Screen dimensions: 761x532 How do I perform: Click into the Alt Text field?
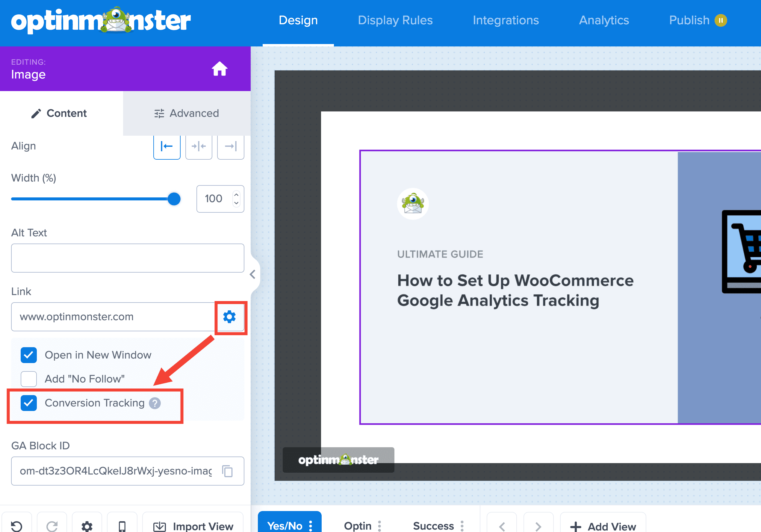pos(128,258)
